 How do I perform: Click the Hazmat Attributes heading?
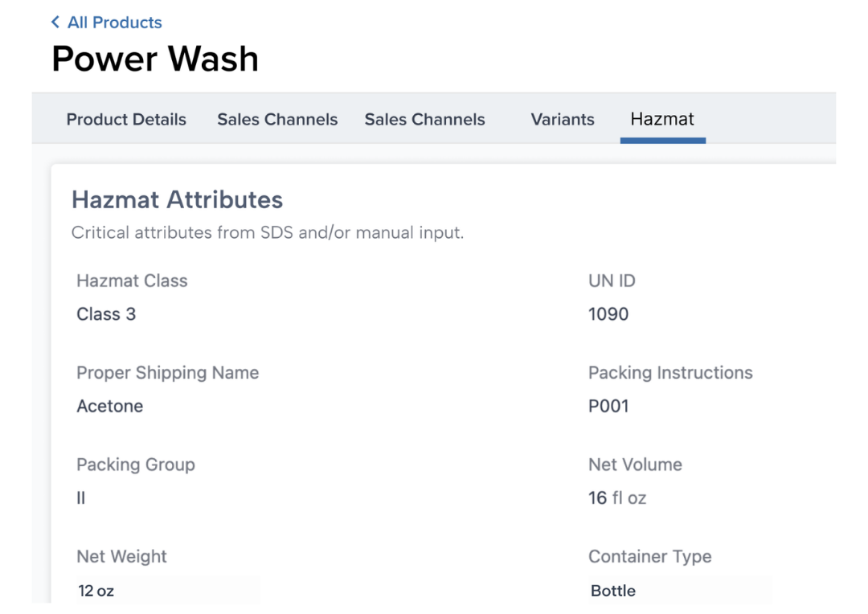(x=177, y=199)
